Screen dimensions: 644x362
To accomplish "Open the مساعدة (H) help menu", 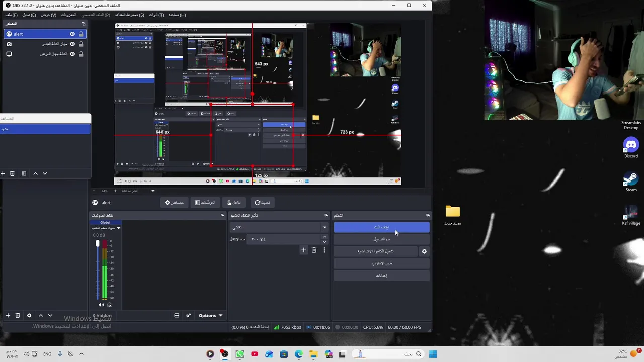I will click(x=177, y=15).
